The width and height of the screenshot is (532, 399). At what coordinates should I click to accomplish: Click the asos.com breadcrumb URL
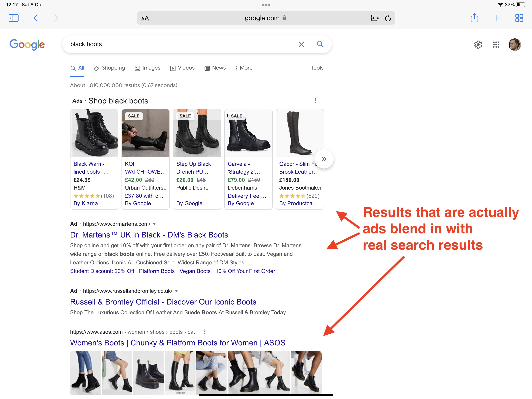[x=132, y=332]
